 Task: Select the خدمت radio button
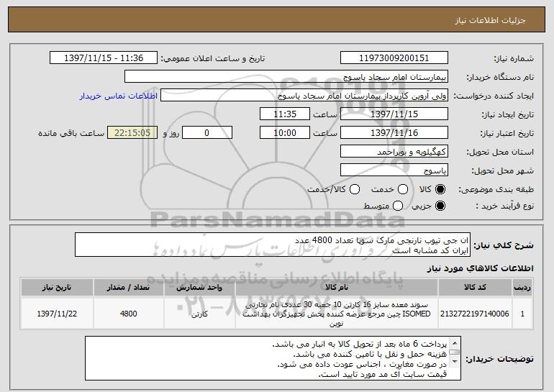click(x=403, y=189)
